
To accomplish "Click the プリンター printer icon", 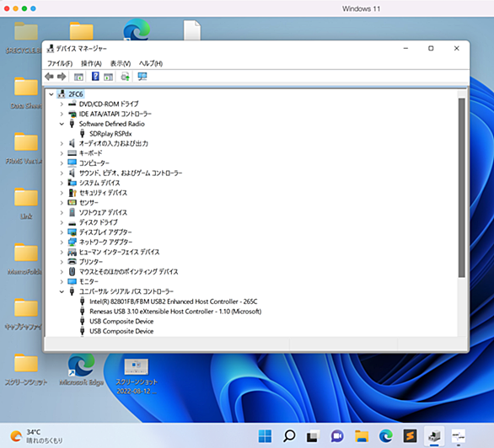I will (72, 262).
